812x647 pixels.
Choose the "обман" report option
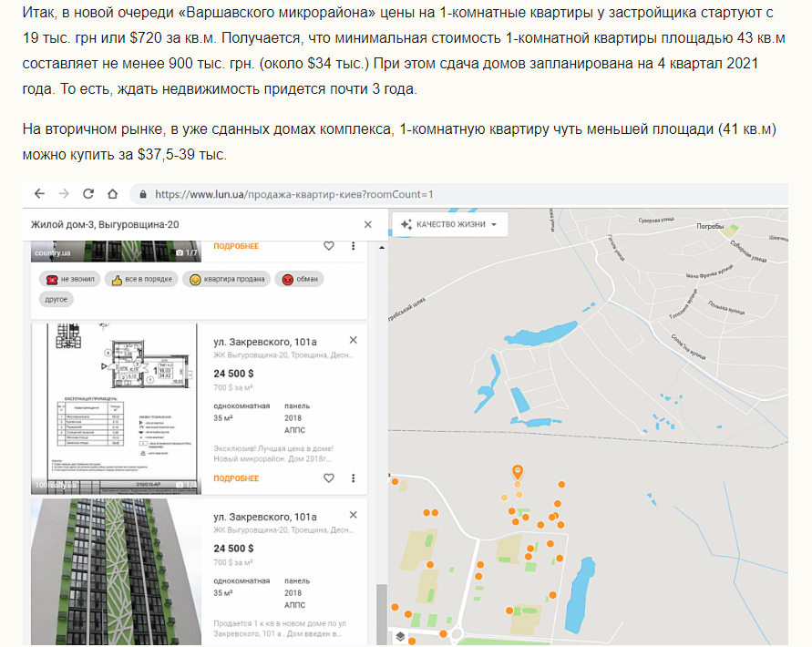pos(301,279)
